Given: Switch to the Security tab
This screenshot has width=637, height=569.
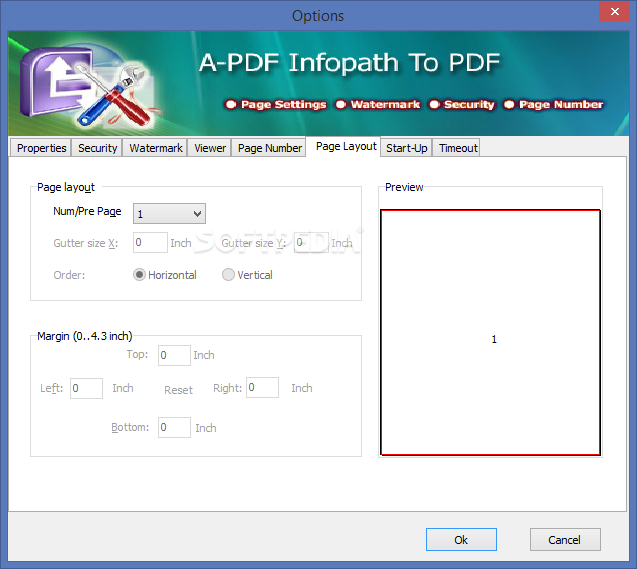Looking at the screenshot, I should pos(98,148).
